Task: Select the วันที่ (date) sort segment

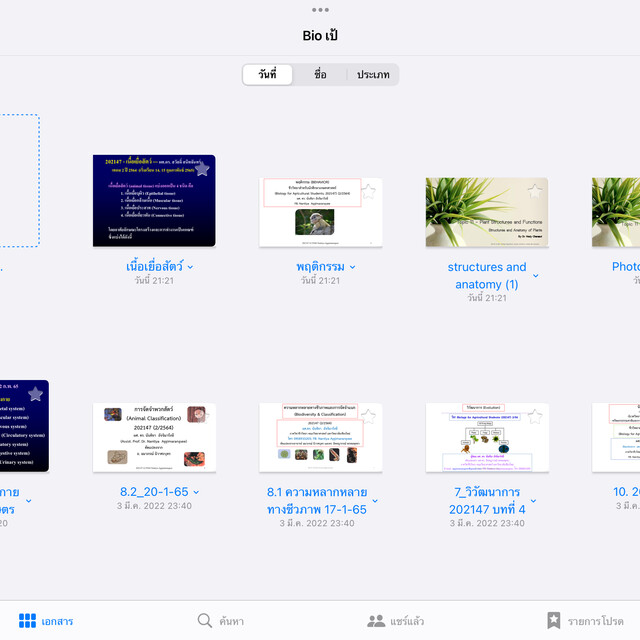Action: pos(267,75)
